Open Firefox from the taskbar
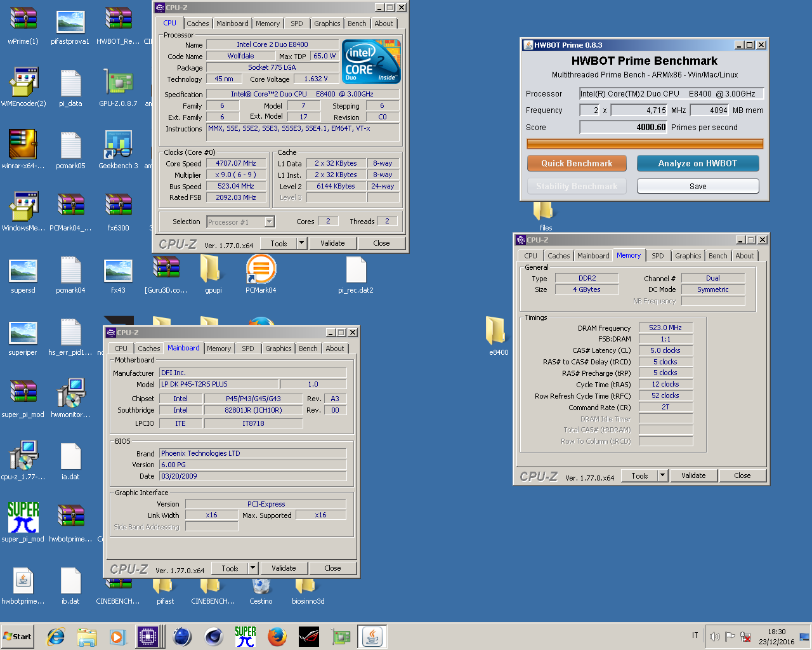812x650 pixels. pyautogui.click(x=277, y=637)
